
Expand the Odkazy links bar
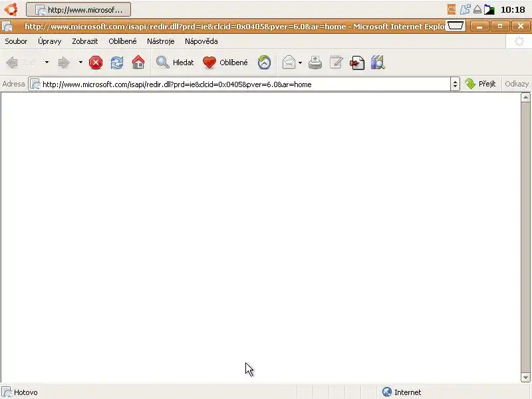(517, 84)
